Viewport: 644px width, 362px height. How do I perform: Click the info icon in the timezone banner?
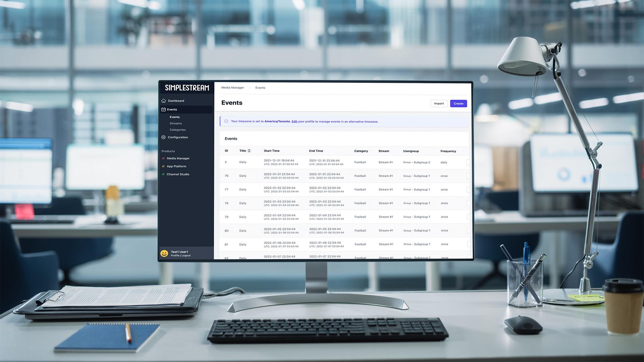point(226,121)
